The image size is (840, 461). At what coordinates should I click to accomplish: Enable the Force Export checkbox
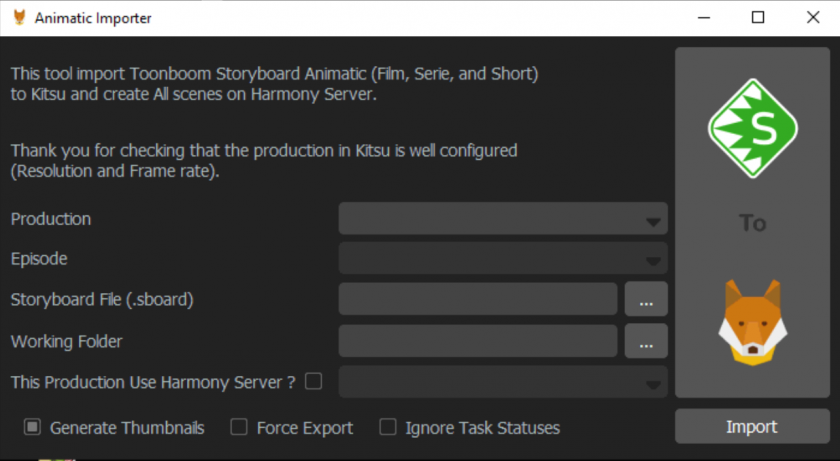point(239,427)
